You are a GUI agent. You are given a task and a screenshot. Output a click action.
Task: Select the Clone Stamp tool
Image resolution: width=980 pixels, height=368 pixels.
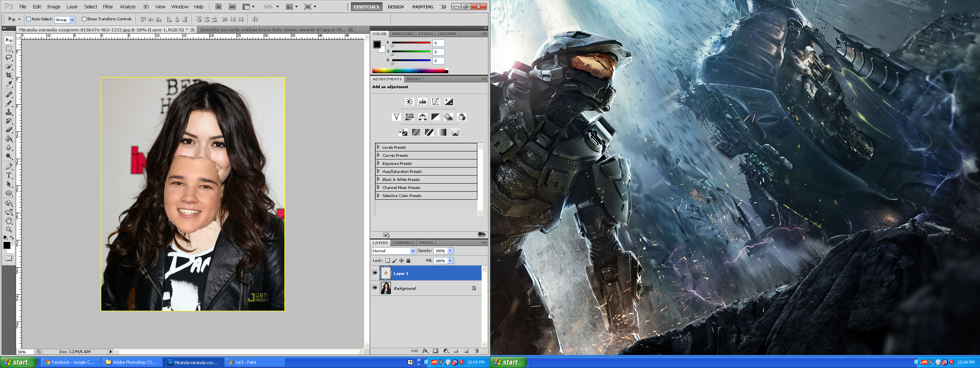9,112
